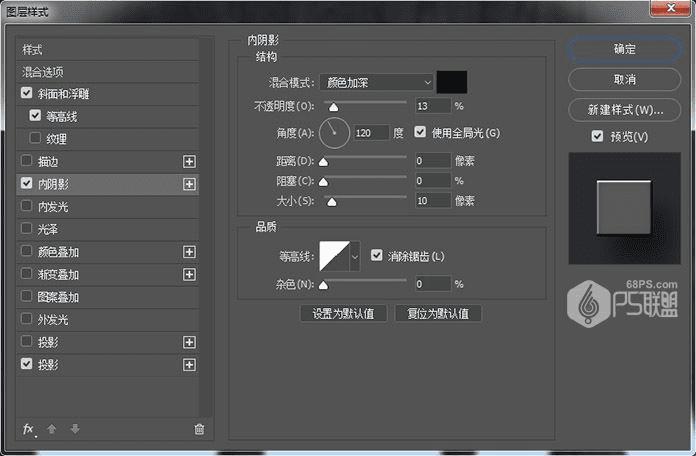
Task: Click the 不透明度 value field
Action: pos(433,106)
